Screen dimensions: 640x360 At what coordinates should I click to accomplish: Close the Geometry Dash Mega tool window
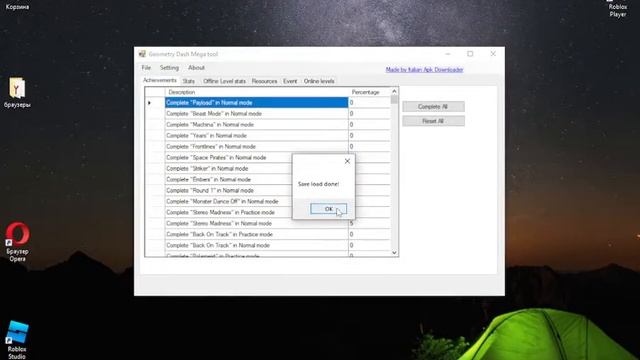pos(493,54)
